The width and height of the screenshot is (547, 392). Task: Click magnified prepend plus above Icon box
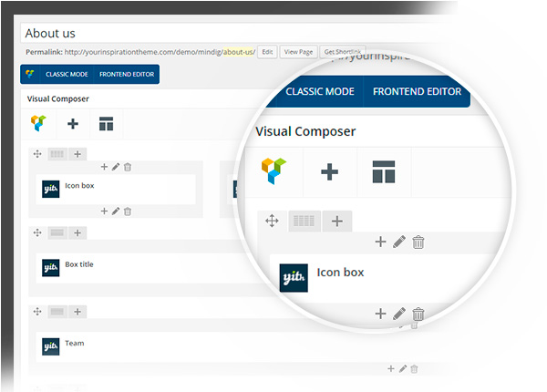(380, 242)
